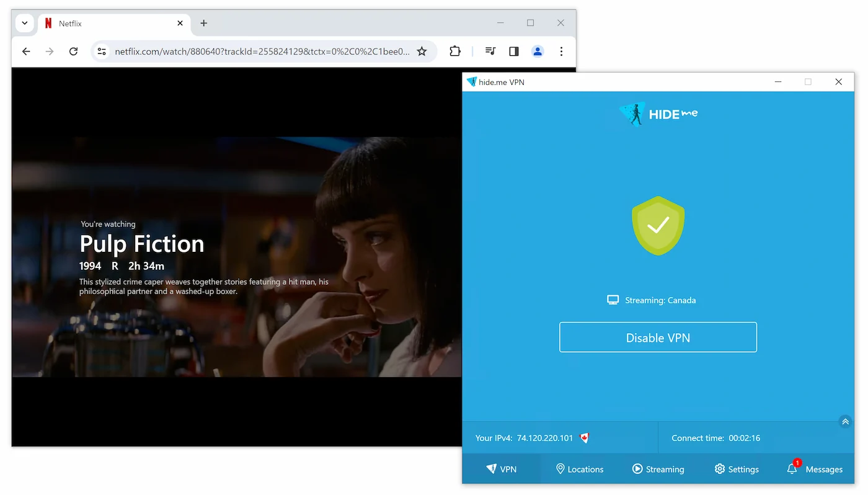Open site information icon in address bar
Viewport: 868px width, 495px height.
102,51
